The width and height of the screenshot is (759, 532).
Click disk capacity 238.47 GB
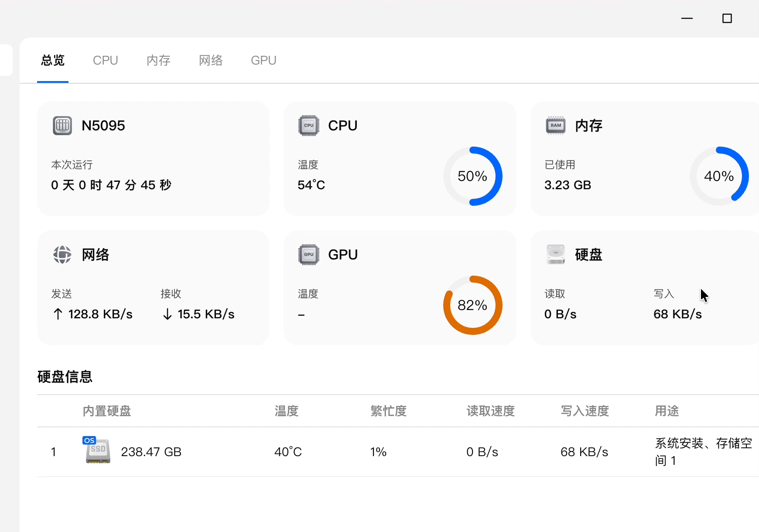point(151,452)
